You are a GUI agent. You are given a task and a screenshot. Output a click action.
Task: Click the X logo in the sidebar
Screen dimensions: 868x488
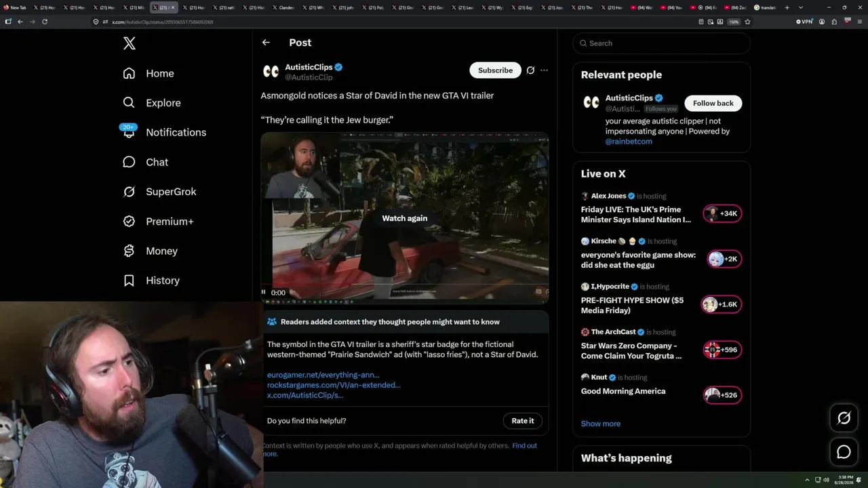[x=130, y=43]
